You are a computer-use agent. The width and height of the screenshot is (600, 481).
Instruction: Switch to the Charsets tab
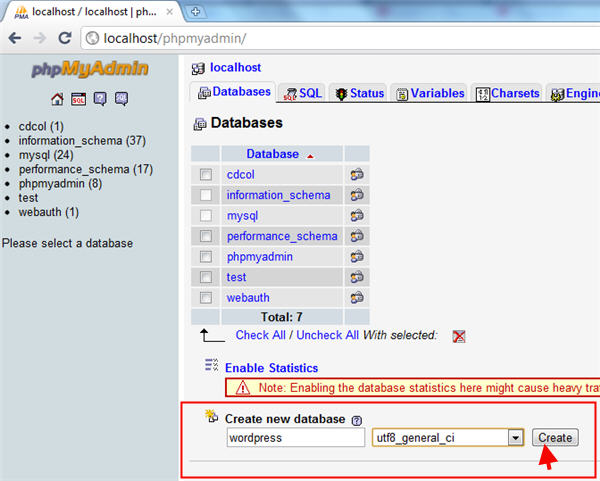(x=507, y=93)
